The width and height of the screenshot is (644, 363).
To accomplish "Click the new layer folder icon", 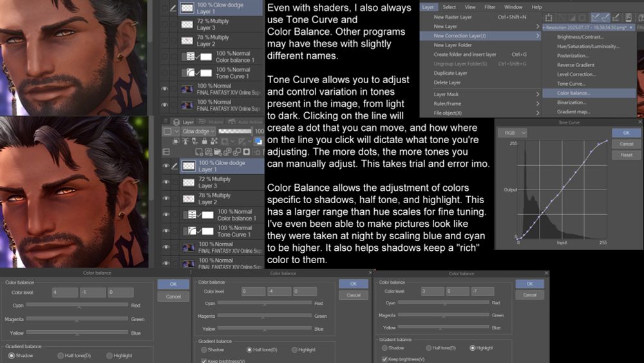I will (x=218, y=152).
